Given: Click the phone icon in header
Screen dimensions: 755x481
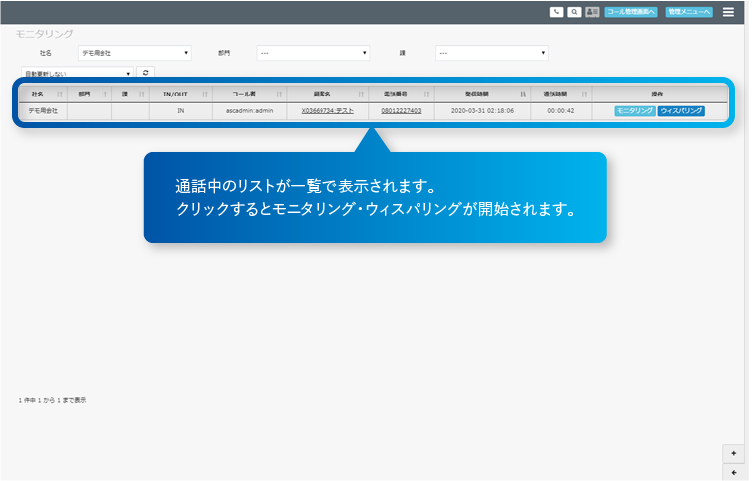Looking at the screenshot, I should click(556, 12).
